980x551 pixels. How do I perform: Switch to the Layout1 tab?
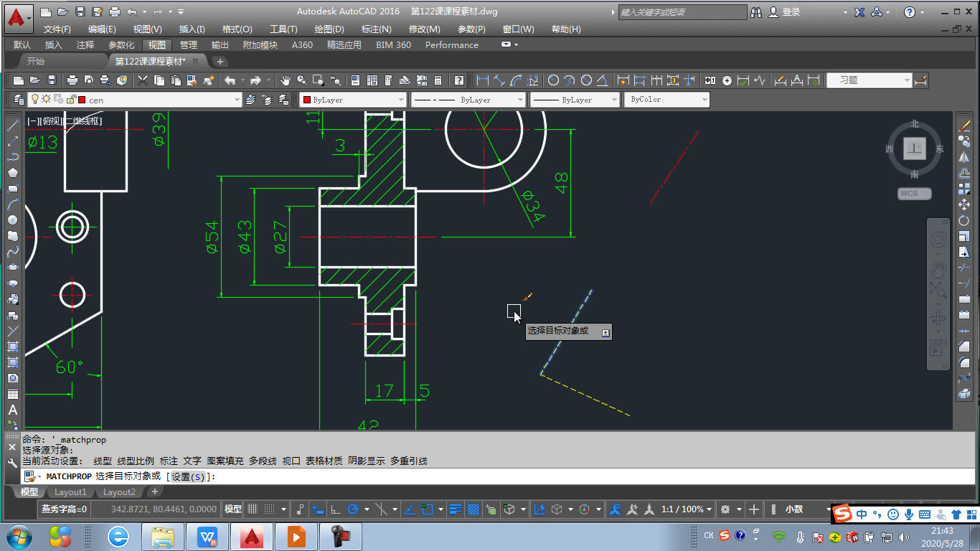tap(70, 492)
